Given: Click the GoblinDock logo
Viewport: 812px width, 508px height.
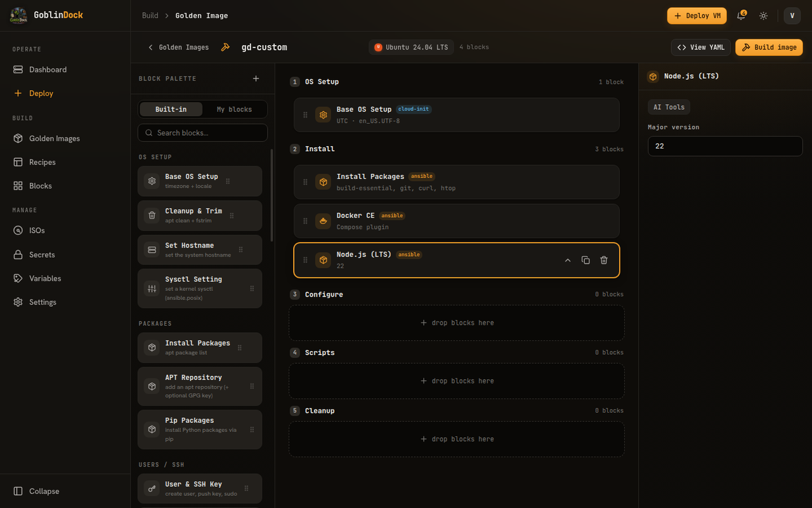Looking at the screenshot, I should pyautogui.click(x=18, y=16).
